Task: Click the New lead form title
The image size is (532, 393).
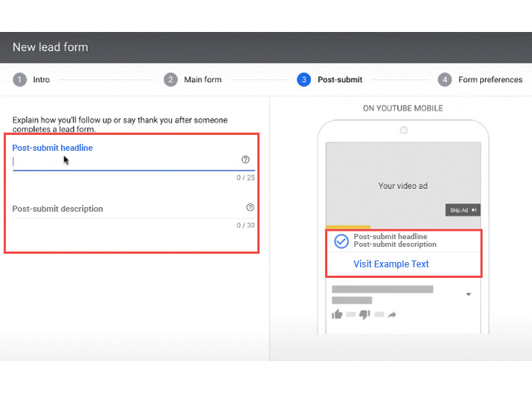Action: [50, 47]
